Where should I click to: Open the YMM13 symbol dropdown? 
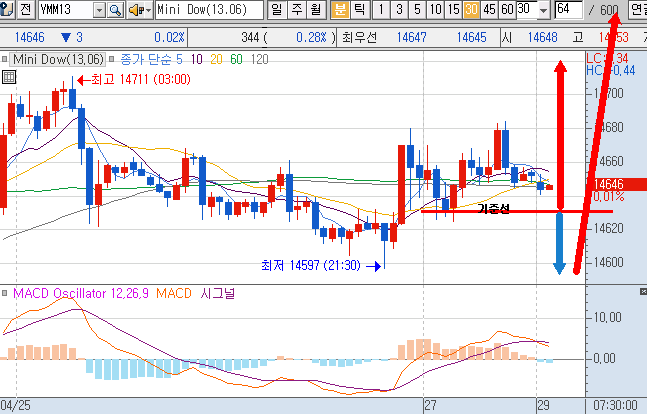[98, 10]
